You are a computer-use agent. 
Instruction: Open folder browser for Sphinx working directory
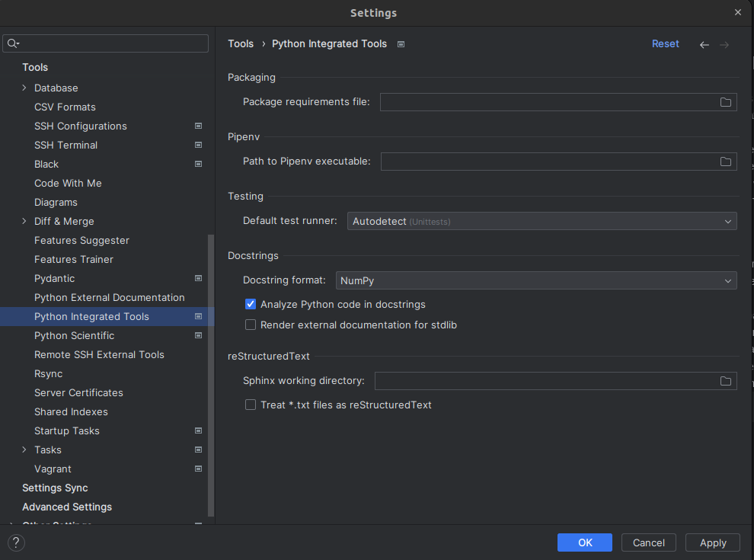pos(725,381)
